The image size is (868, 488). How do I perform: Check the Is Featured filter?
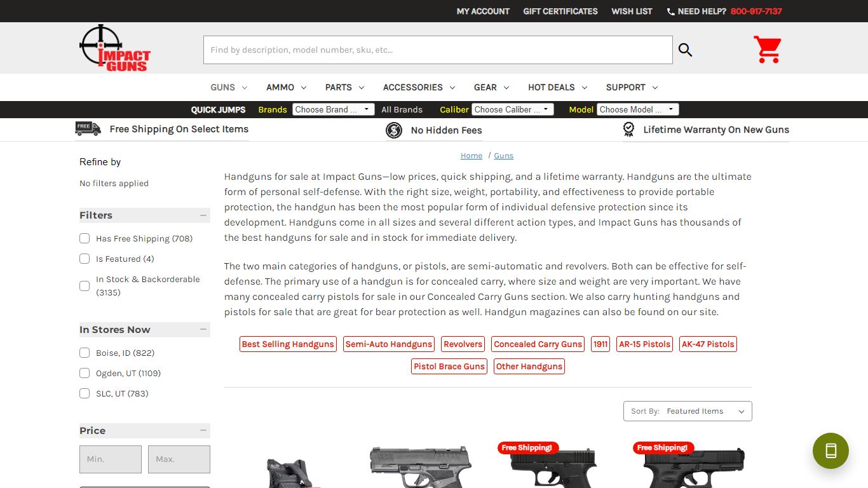click(x=85, y=259)
